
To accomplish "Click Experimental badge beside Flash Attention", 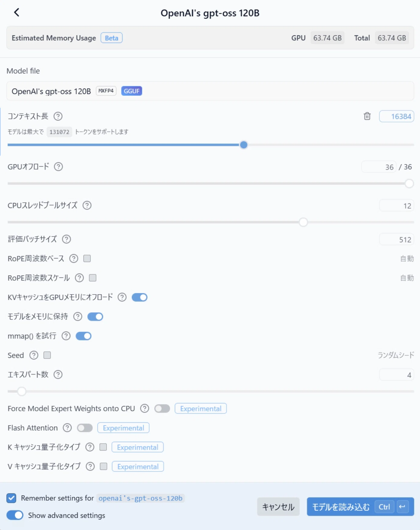I will point(123,428).
